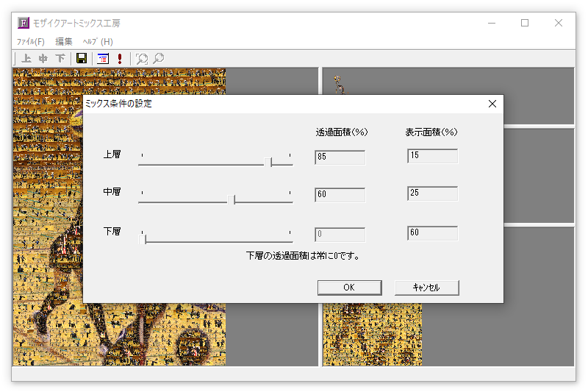Click 中層 表示面積 field showing 25

pos(433,193)
